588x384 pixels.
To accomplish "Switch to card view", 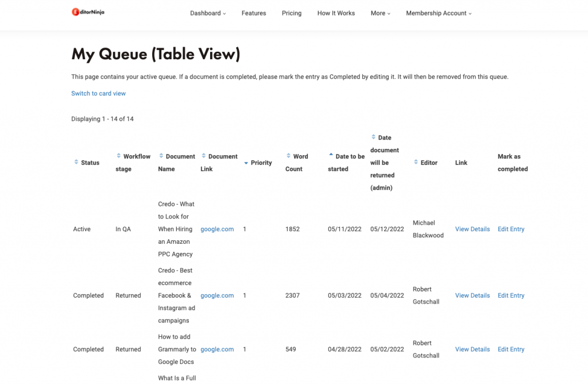I will (98, 94).
